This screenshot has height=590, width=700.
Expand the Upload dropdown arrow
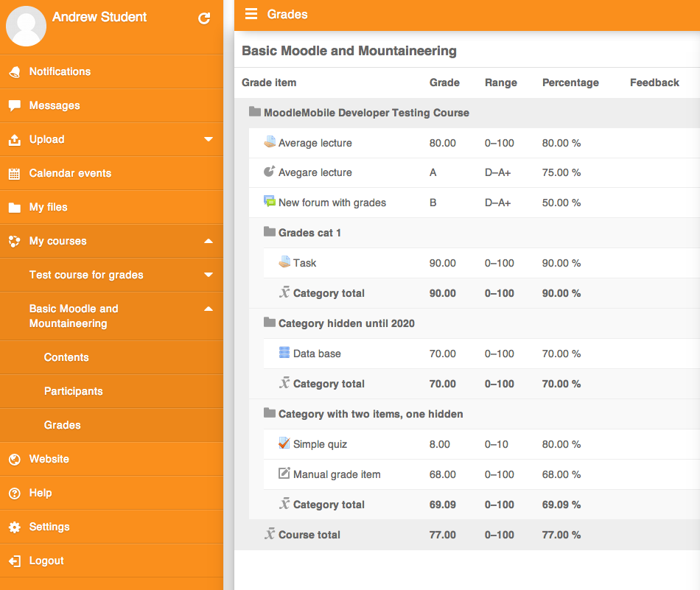(x=209, y=139)
